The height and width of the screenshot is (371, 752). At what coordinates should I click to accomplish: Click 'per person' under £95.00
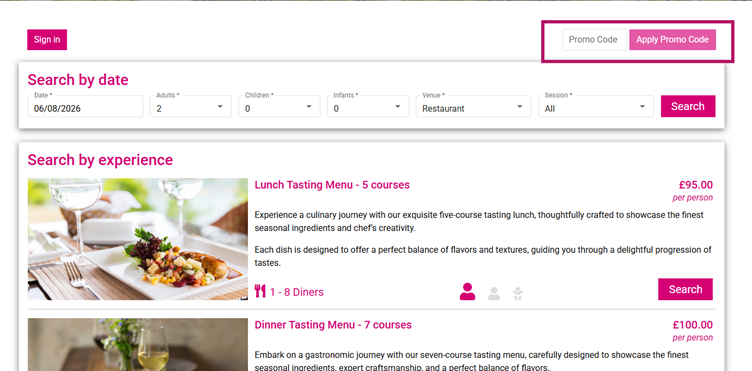point(693,198)
